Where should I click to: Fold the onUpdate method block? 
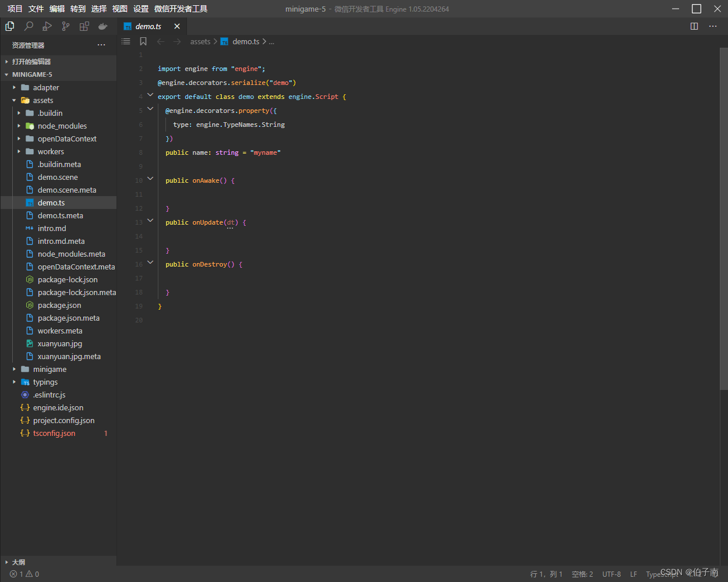pyautogui.click(x=150, y=221)
